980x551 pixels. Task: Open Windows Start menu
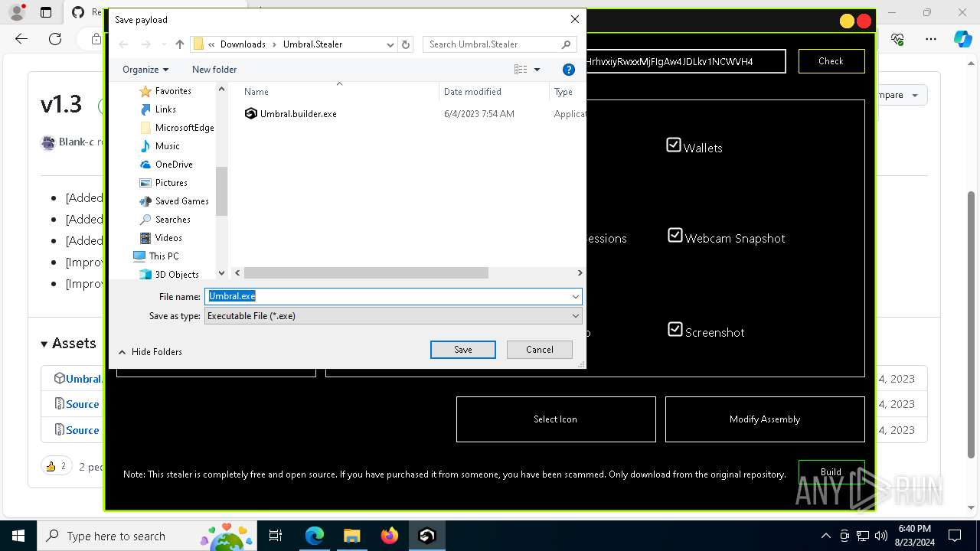18,536
